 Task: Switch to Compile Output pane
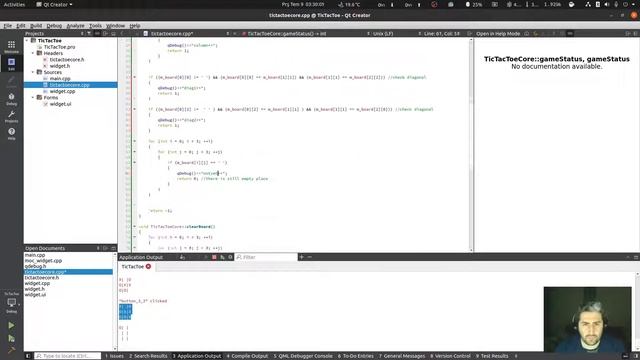(x=247, y=356)
